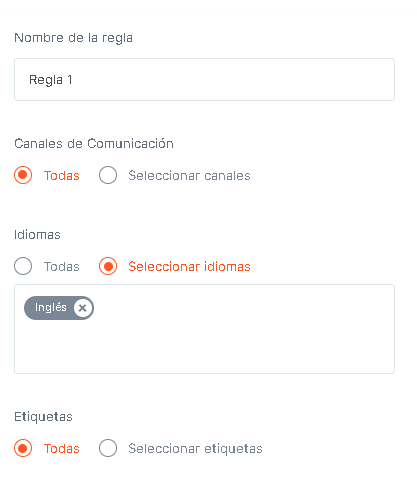Click the 'Seleccionar idiomas' label text
Screen dimensions: 417x485
[x=189, y=267]
